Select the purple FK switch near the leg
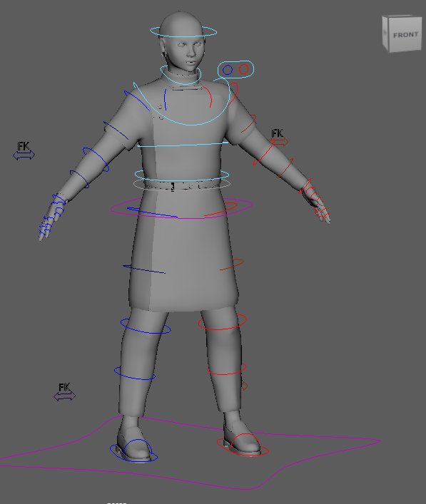Image resolution: width=426 pixels, height=504 pixels. tap(65, 396)
